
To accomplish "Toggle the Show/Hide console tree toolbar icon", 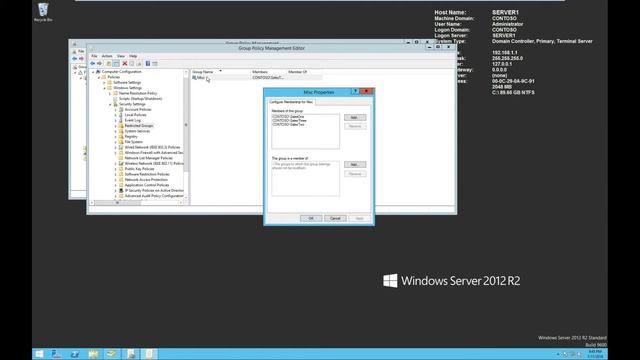I will click(116, 63).
